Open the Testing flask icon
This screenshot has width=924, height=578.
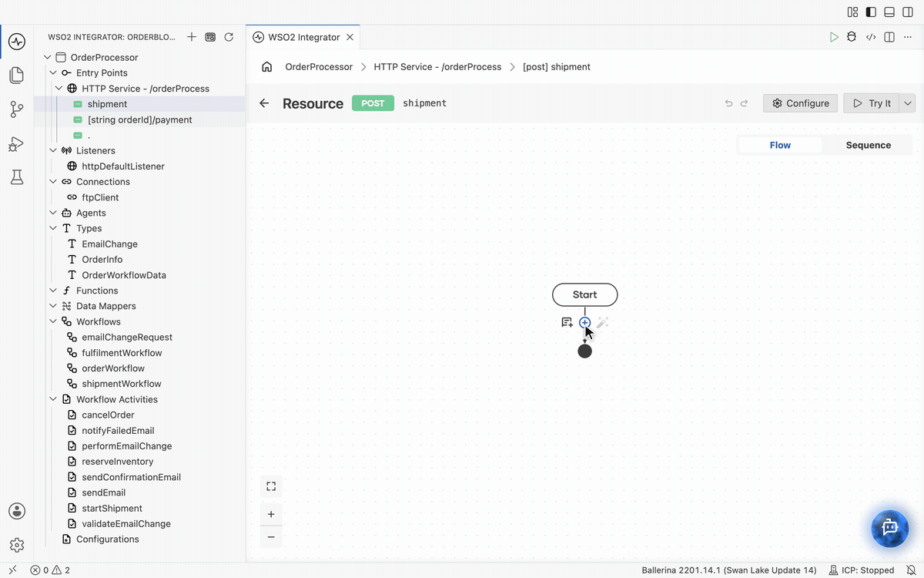(17, 177)
